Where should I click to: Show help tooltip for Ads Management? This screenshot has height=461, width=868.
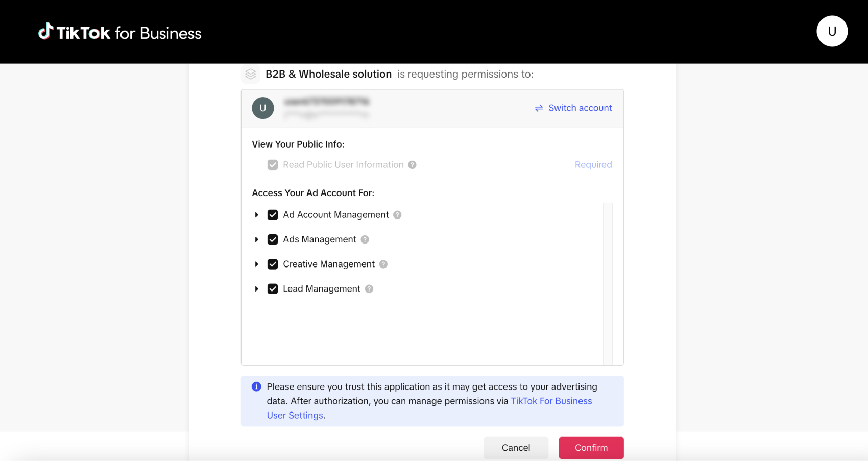pyautogui.click(x=365, y=239)
